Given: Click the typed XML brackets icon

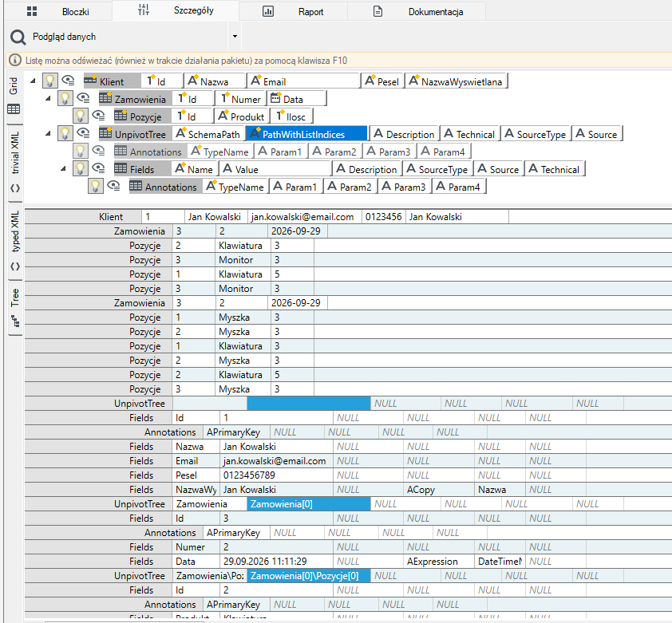Looking at the screenshot, I should (x=15, y=266).
